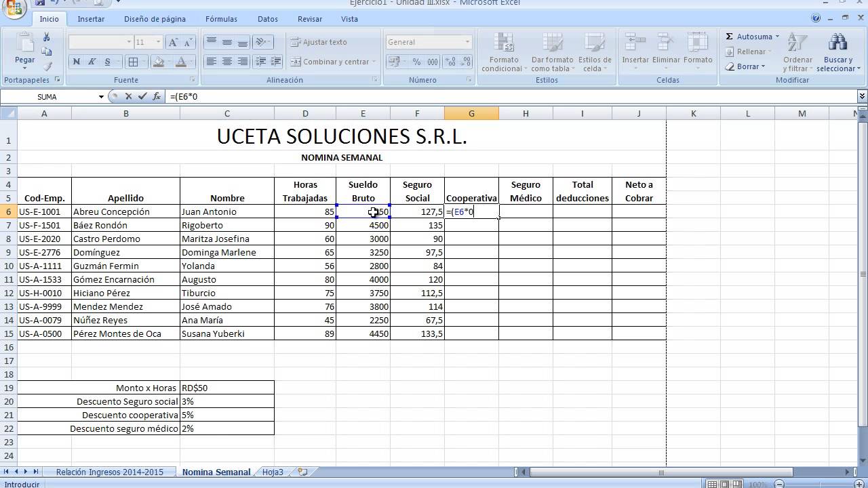Switch to the Revisar tab
The width and height of the screenshot is (868, 488).
click(x=310, y=19)
